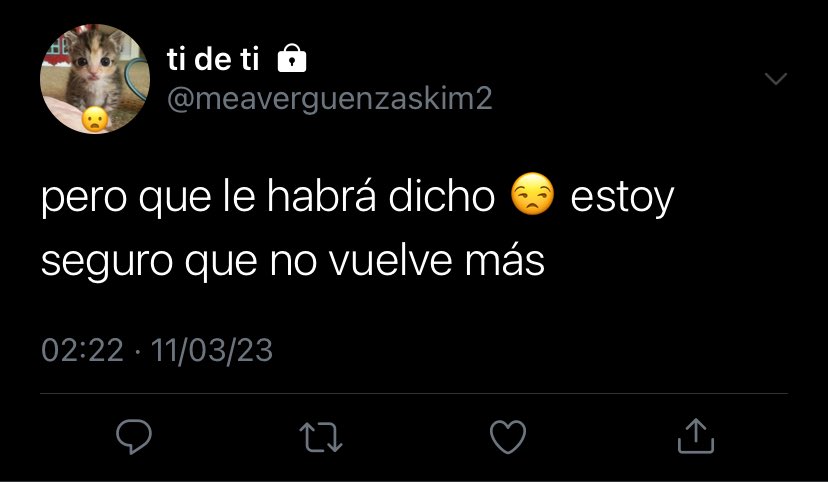This screenshot has width=828, height=482.
Task: Click the padlock icon beside ti de ti
Action: pyautogui.click(x=292, y=58)
